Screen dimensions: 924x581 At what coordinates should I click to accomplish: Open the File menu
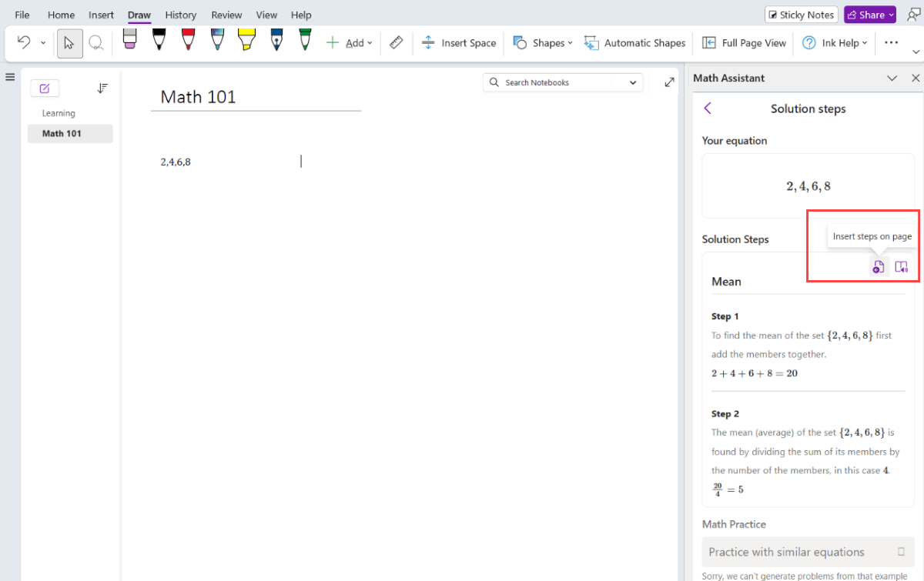click(22, 15)
